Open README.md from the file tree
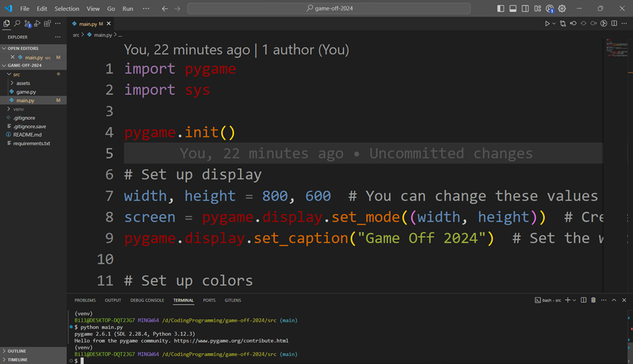 (x=27, y=135)
